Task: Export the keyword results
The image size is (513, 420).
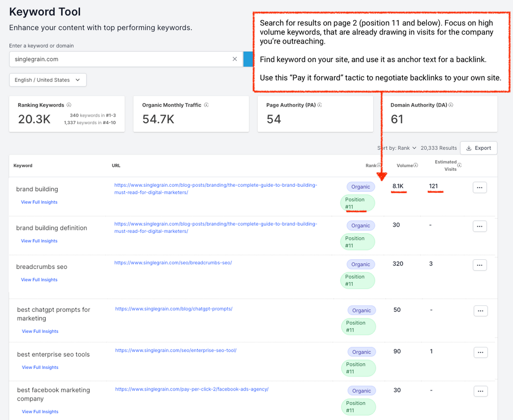Action: 478,148
